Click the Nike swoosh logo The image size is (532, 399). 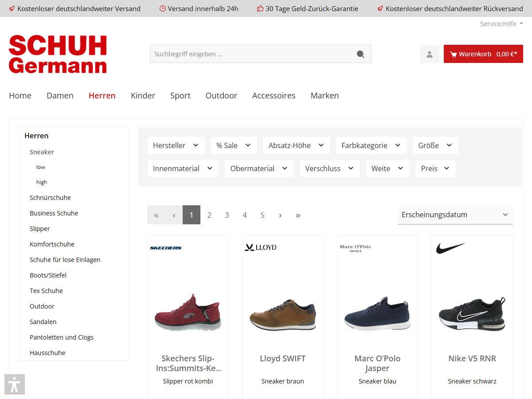(450, 248)
